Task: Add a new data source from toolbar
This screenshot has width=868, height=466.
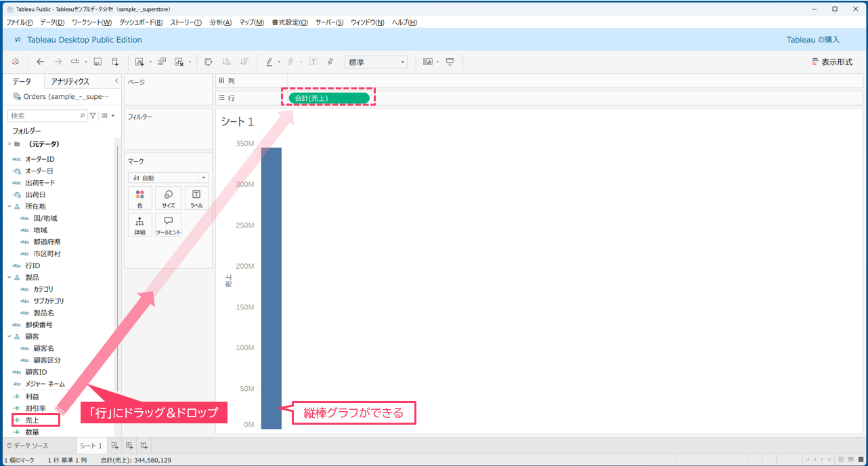Action: pyautogui.click(x=115, y=62)
